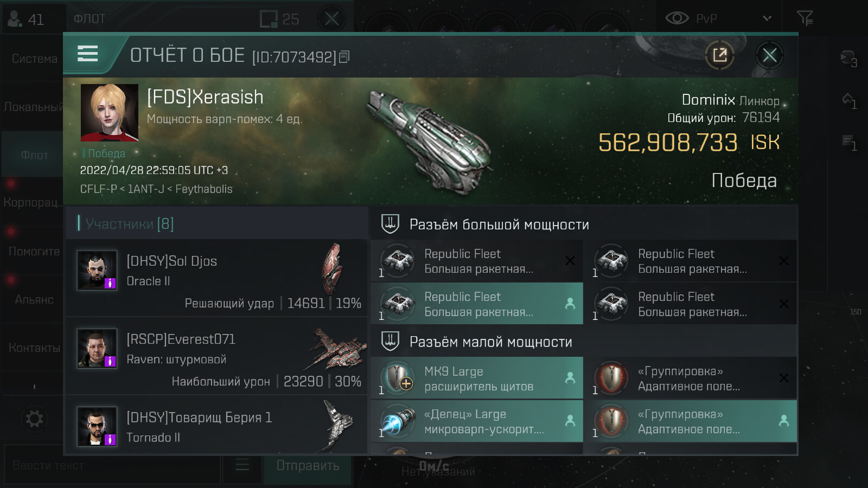Select the Large microwarpdrive module icon

click(x=398, y=421)
